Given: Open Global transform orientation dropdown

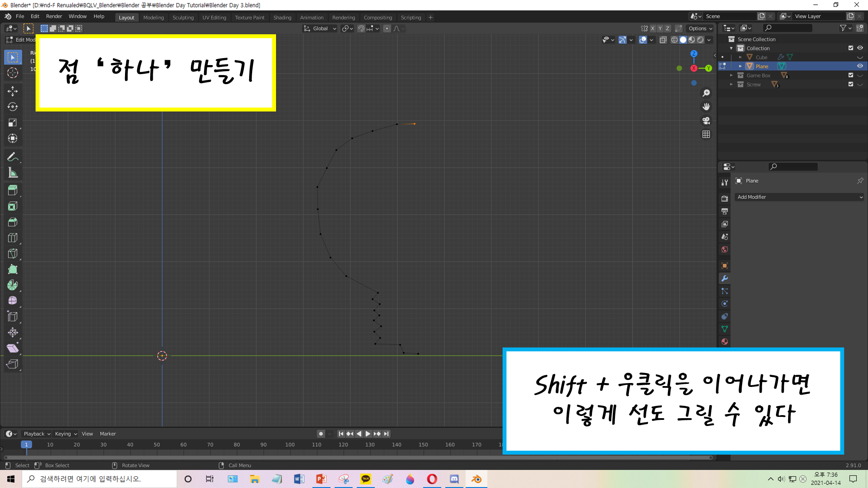Looking at the screenshot, I should [x=320, y=29].
